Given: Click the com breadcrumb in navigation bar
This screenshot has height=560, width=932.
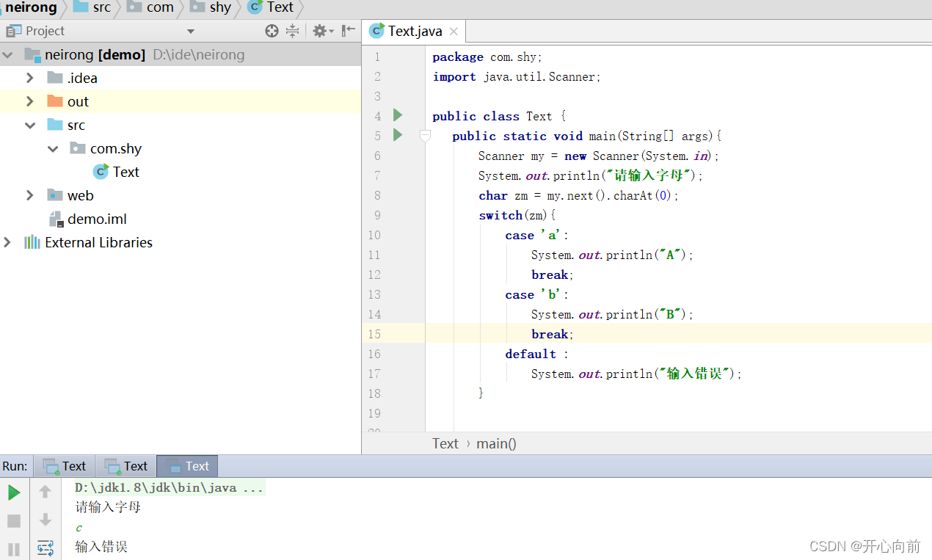Looking at the screenshot, I should (x=150, y=8).
